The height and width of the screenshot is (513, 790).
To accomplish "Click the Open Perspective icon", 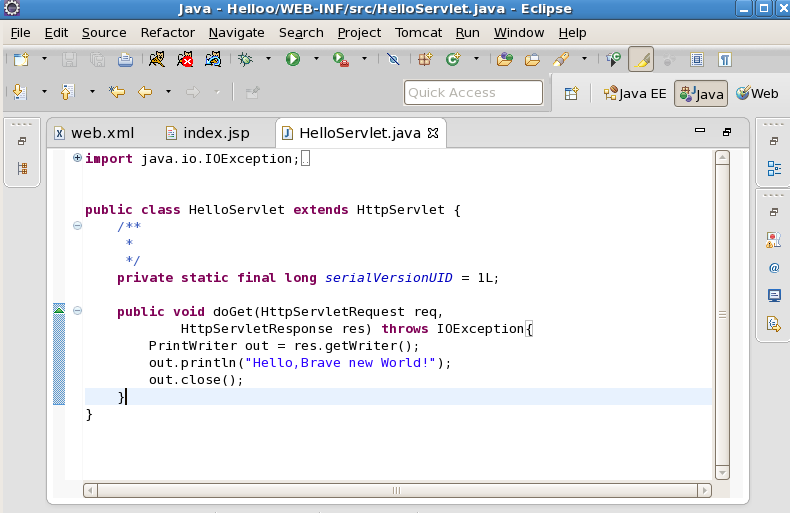I will point(571,93).
